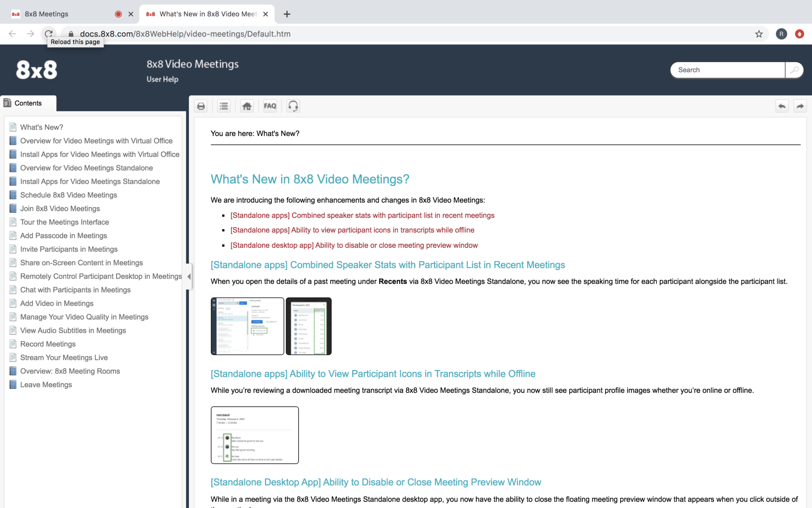812x508 pixels.
Task: Open Chat with Participants in Meetings
Action: point(75,290)
